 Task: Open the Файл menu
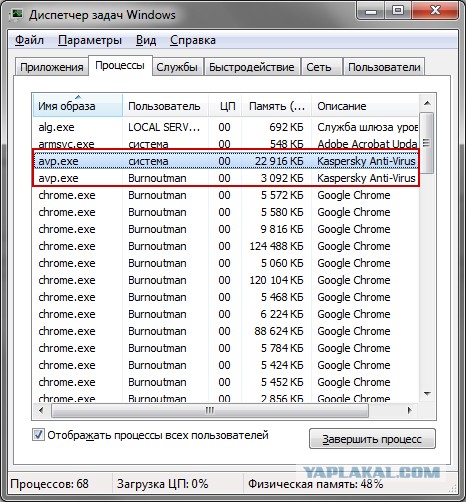(x=29, y=40)
